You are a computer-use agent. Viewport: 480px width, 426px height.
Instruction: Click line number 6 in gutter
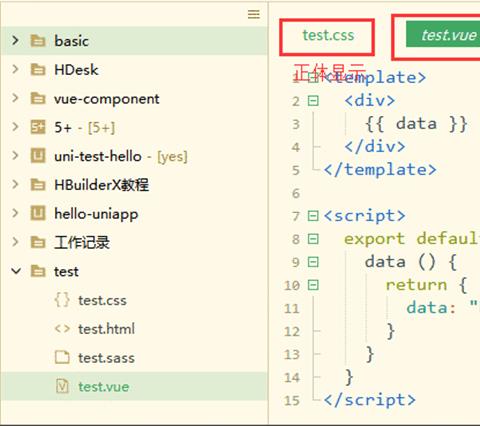coord(296,193)
